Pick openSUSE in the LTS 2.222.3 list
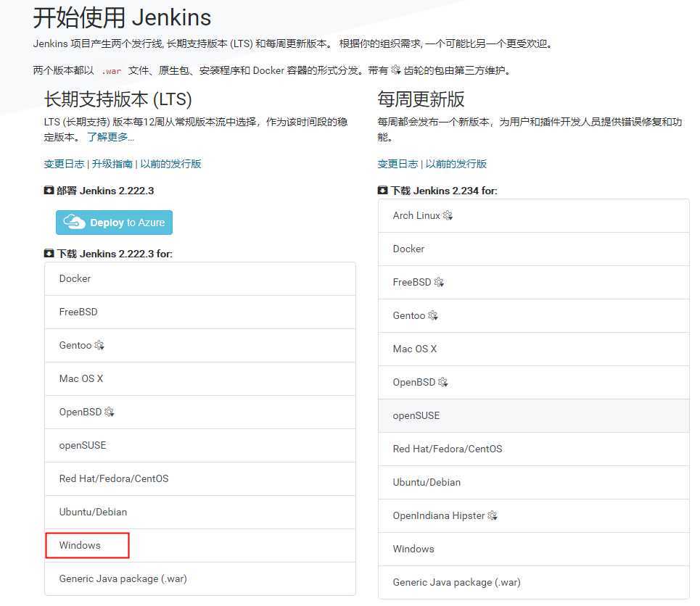 click(x=200, y=445)
